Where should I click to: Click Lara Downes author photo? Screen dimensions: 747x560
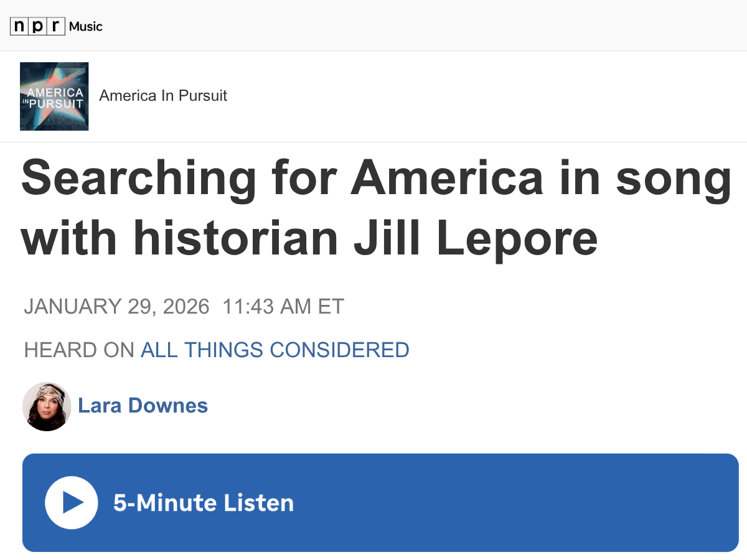coord(47,406)
